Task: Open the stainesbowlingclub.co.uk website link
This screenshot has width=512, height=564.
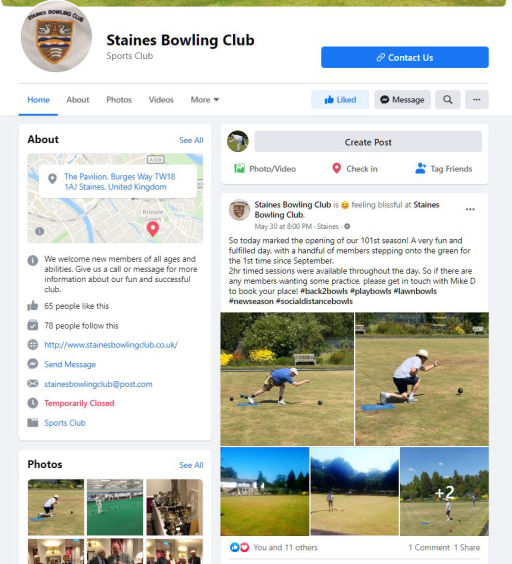Action: [111, 345]
